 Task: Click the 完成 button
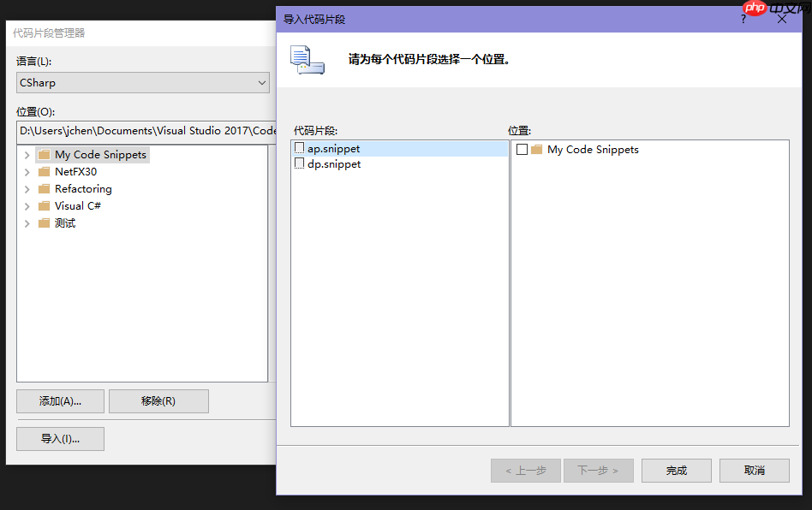coord(676,470)
